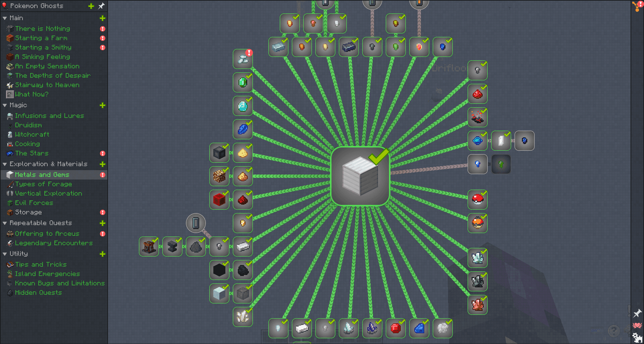Select the Metals and Gems chapter
Viewport: 644px width, 344px height.
[x=54, y=175]
